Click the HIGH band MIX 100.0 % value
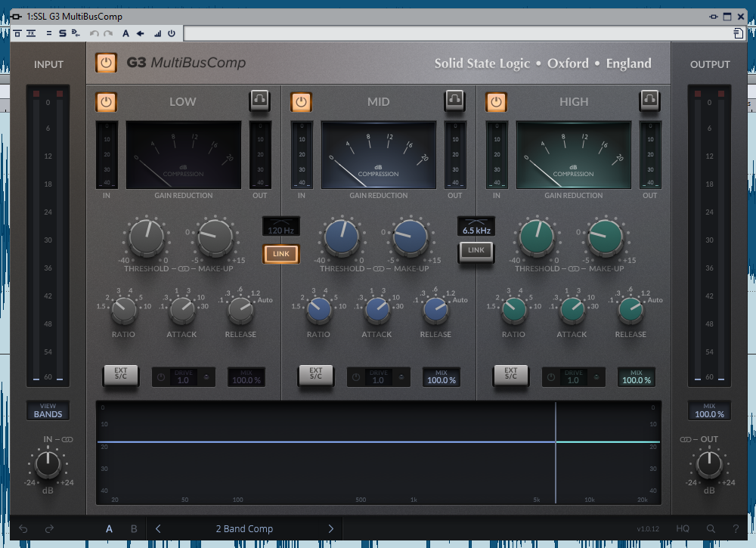This screenshot has width=756, height=548. [637, 377]
